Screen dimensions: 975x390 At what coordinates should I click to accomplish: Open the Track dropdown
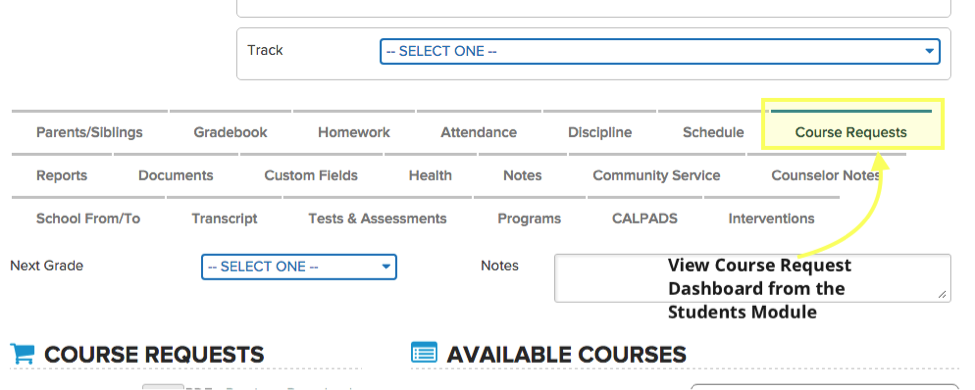(x=660, y=52)
